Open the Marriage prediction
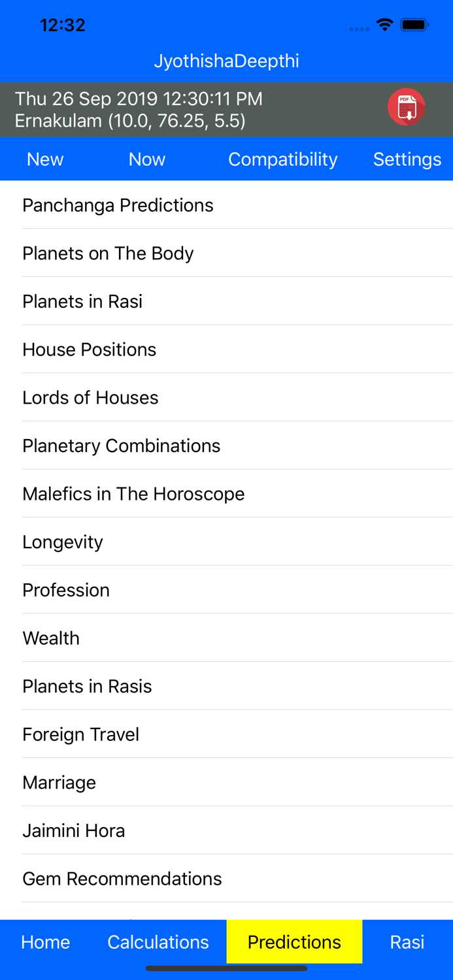The height and width of the screenshot is (980, 453). [59, 783]
